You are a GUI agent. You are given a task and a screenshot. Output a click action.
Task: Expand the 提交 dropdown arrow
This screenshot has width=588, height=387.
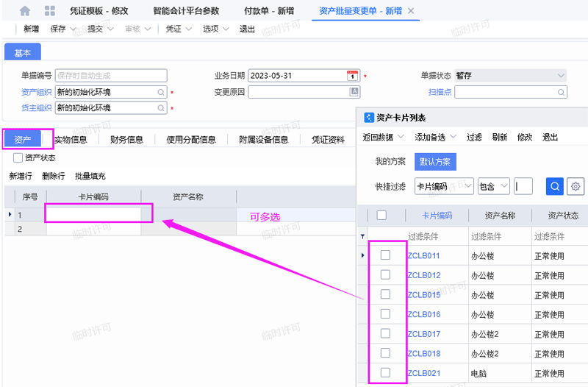click(110, 29)
